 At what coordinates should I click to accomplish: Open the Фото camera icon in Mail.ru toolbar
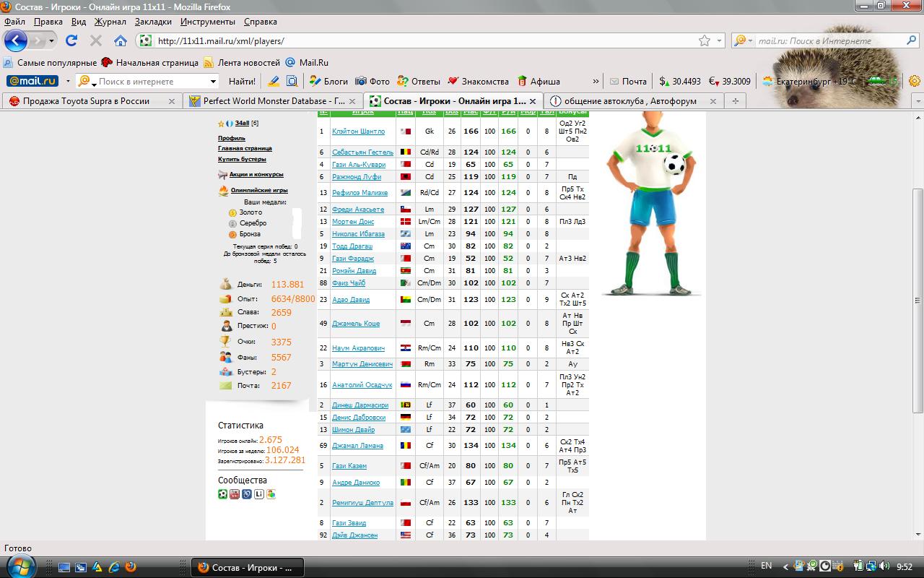click(361, 81)
